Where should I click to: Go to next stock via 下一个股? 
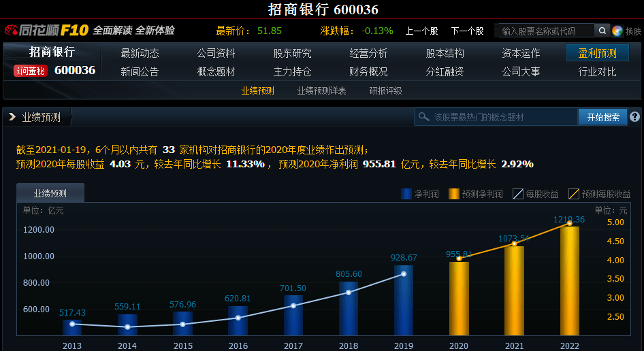click(x=467, y=31)
